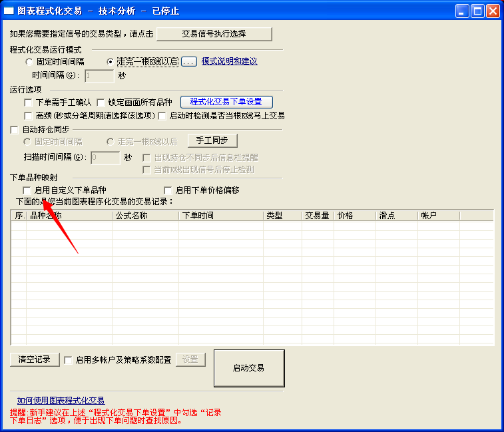504x432 pixels.
Task: Click the 价格 column header
Action: pos(355,216)
